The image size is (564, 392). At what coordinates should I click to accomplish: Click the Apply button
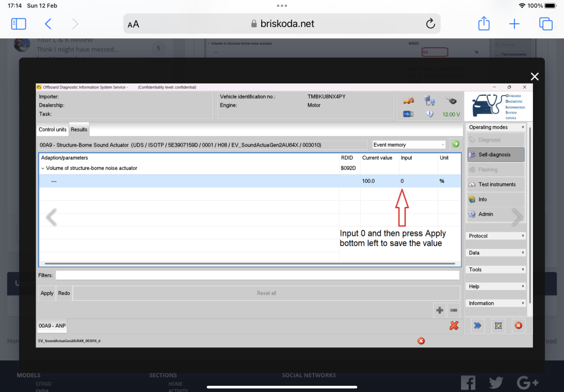click(x=47, y=293)
